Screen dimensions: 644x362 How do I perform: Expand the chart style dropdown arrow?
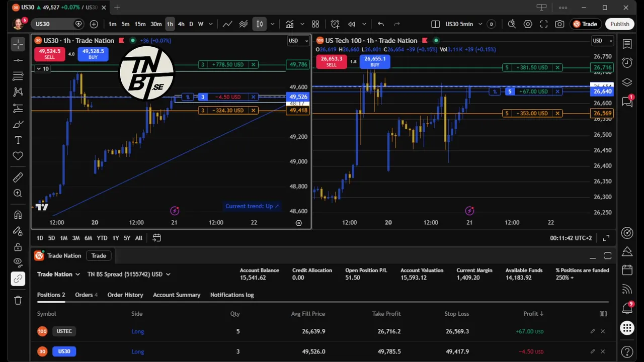(x=273, y=24)
